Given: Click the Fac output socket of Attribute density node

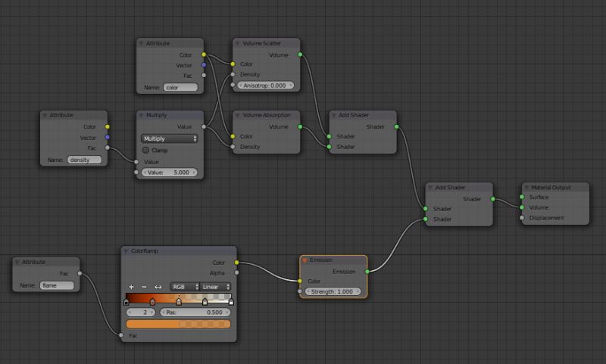Looking at the screenshot, I should (x=108, y=148).
